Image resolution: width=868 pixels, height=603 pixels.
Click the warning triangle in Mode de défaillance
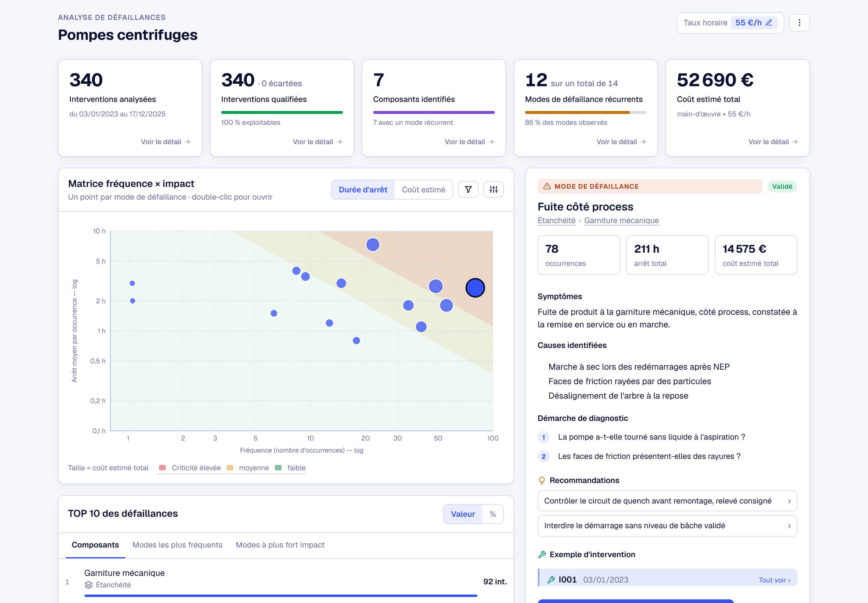tap(546, 186)
